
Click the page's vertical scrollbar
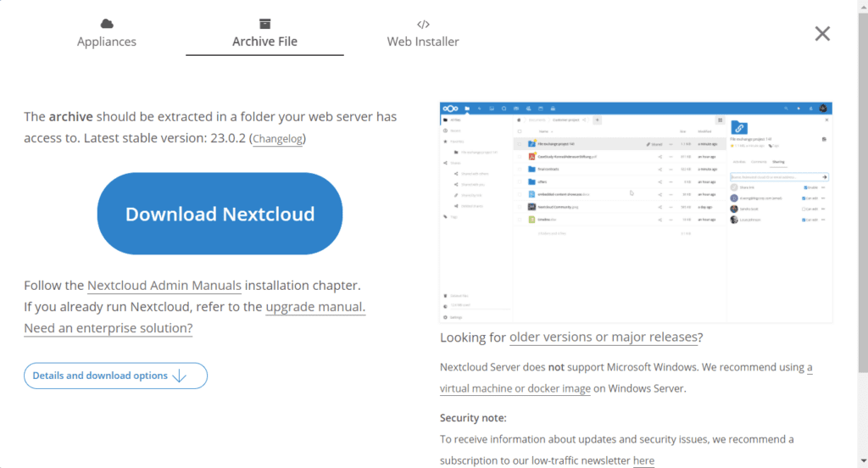[863, 192]
